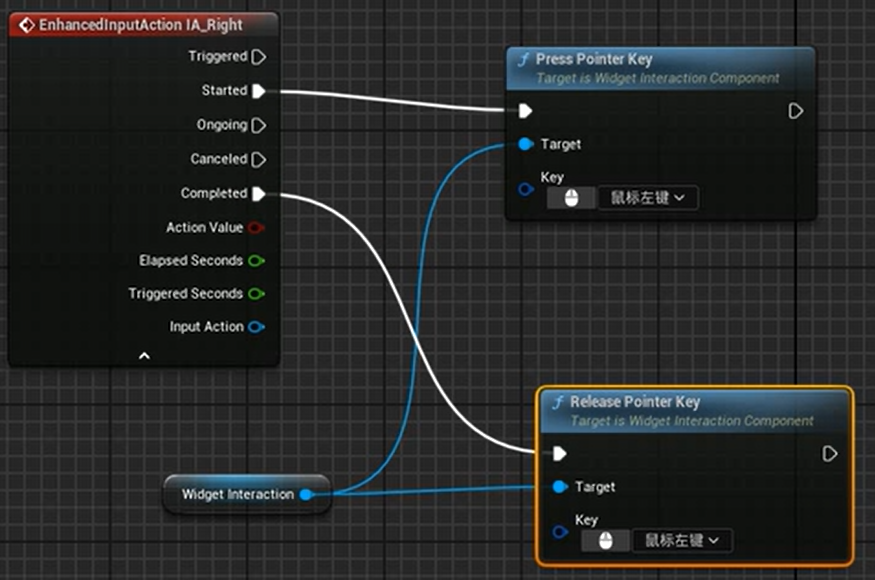Click the Completed execution pin
This screenshot has height=580, width=875.
click(x=258, y=193)
